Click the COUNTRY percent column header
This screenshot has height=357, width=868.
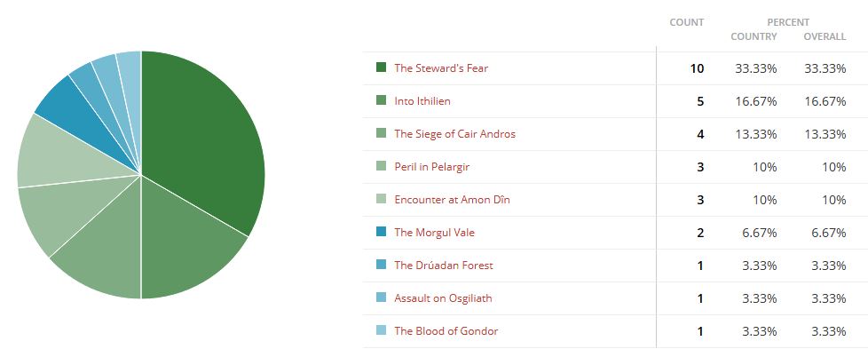pos(754,36)
